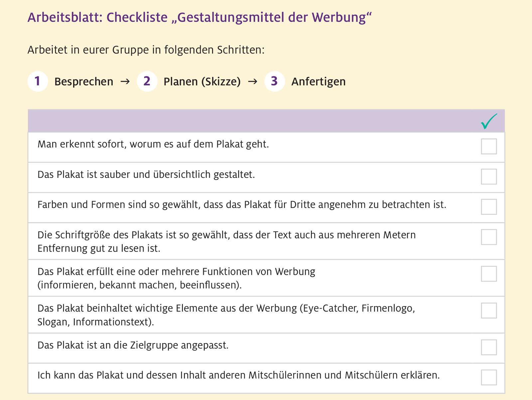The height and width of the screenshot is (400, 532).
Task: Click the 'Anfertigen' step label
Action: click(x=318, y=82)
